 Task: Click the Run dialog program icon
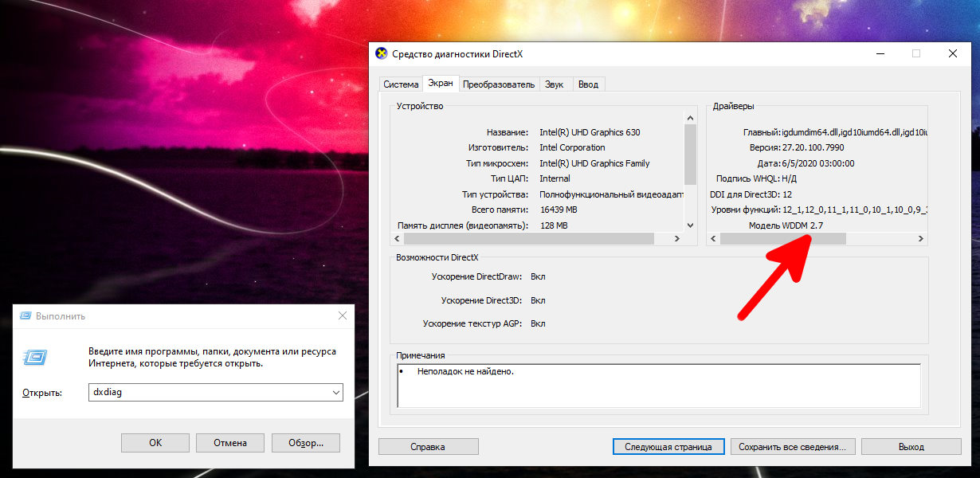(35, 358)
